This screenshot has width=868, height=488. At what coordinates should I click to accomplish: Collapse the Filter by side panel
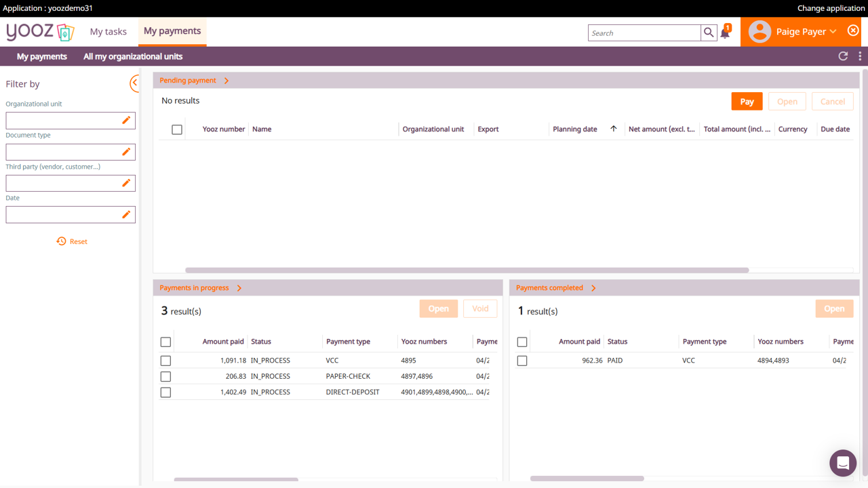tap(134, 83)
